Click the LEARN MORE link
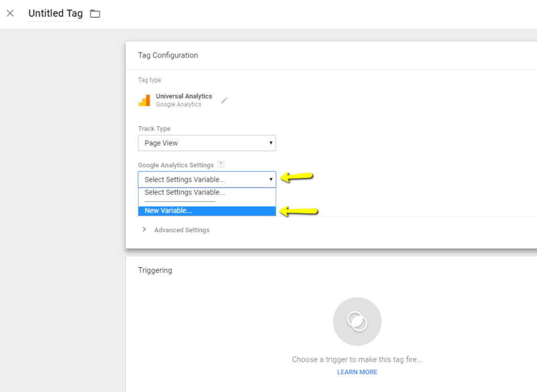The height and width of the screenshot is (392, 537). (x=357, y=372)
